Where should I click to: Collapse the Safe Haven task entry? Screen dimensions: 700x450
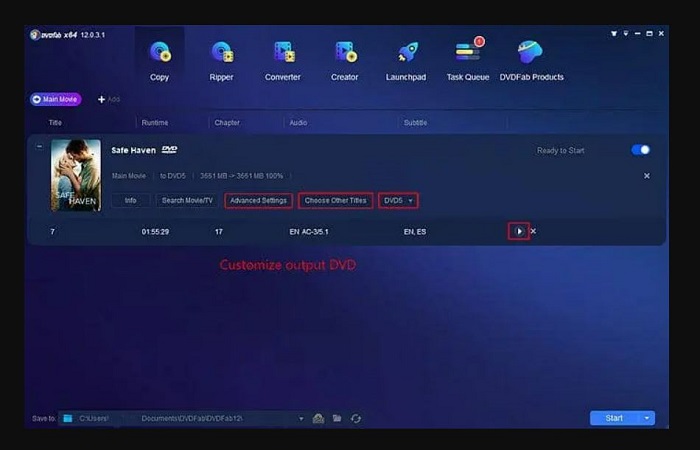[x=39, y=146]
